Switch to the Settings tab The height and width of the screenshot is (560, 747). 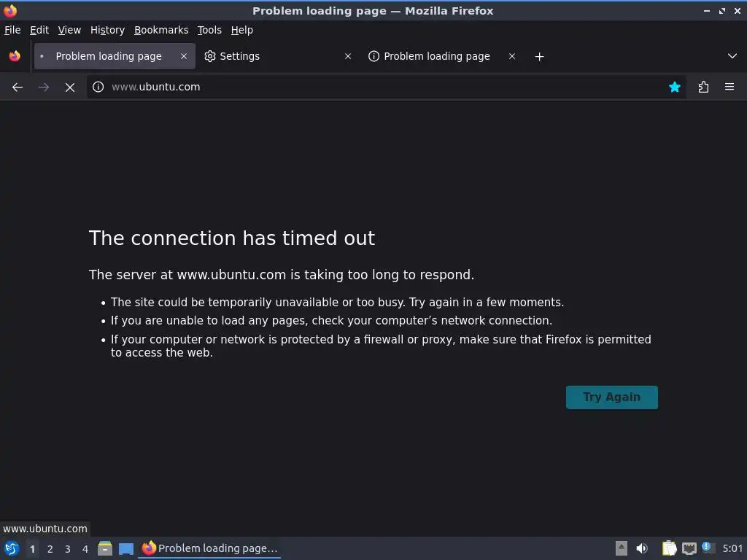278,56
